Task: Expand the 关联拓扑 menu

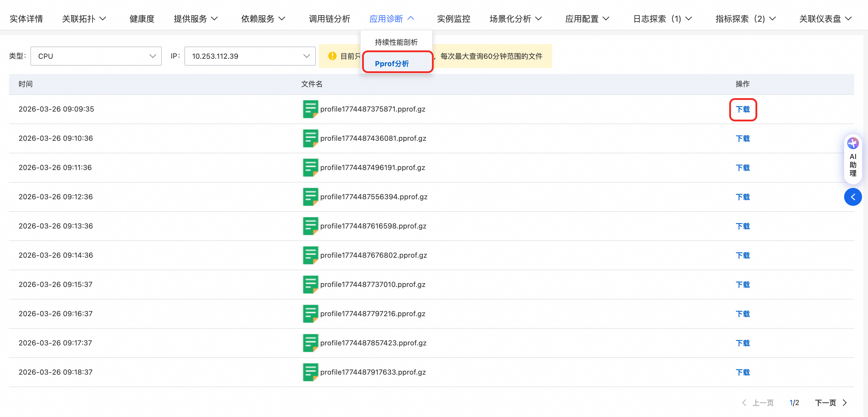Action: [84, 18]
